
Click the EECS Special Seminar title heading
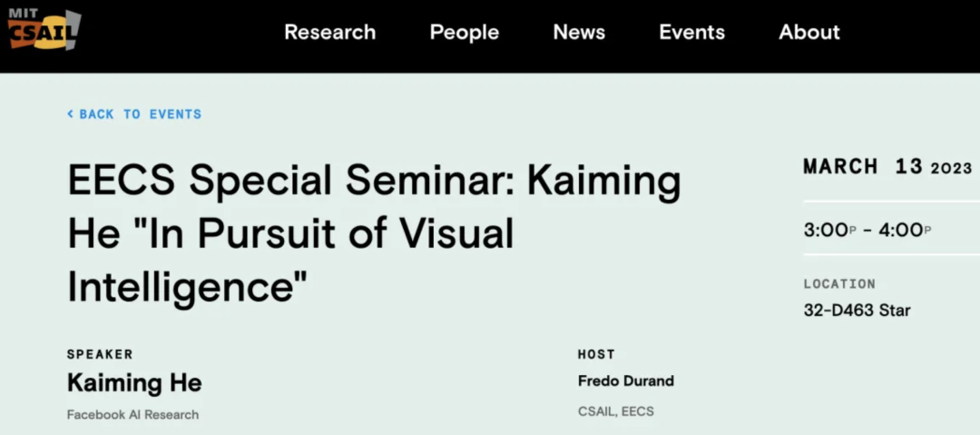click(374, 234)
